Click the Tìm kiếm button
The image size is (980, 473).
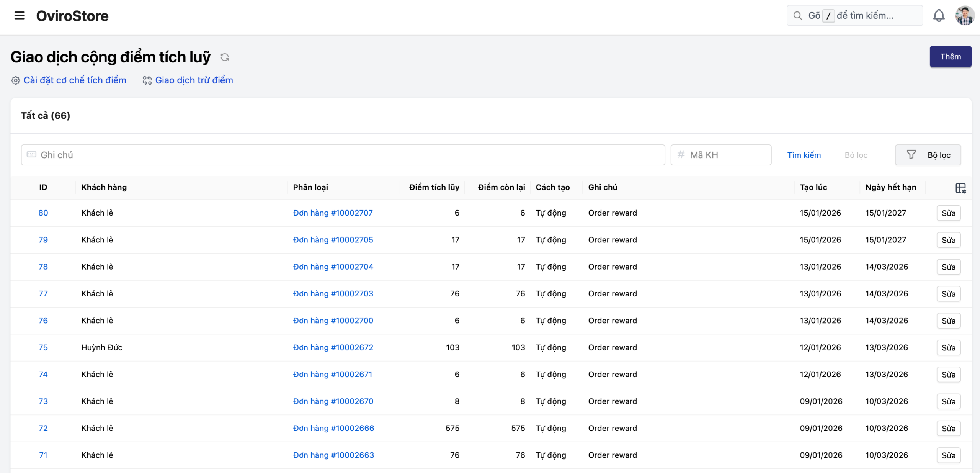pos(804,155)
